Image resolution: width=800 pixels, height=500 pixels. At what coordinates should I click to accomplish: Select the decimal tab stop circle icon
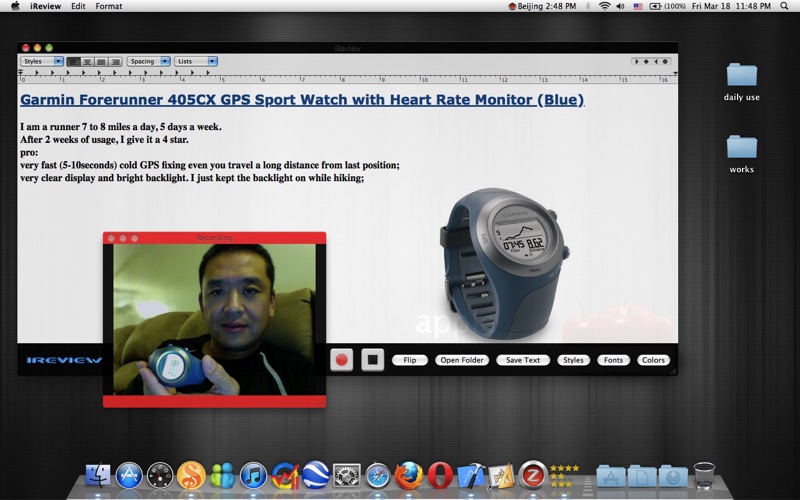(x=665, y=61)
